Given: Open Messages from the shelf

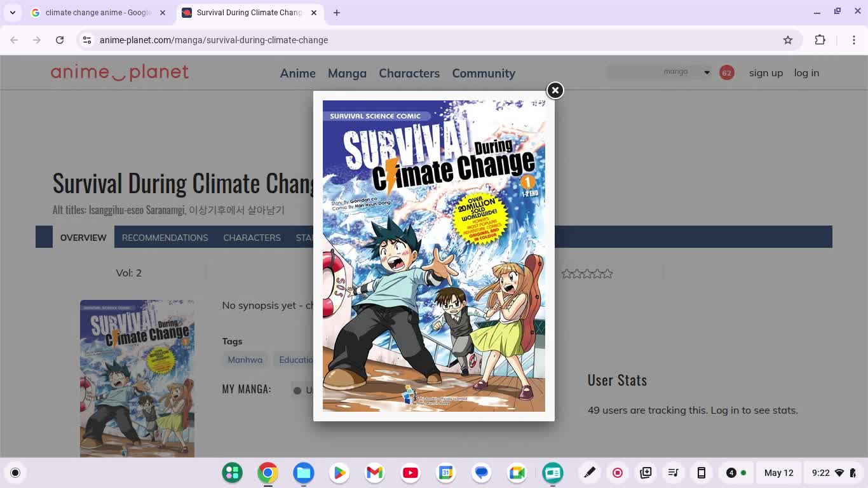Looking at the screenshot, I should pos(482,473).
